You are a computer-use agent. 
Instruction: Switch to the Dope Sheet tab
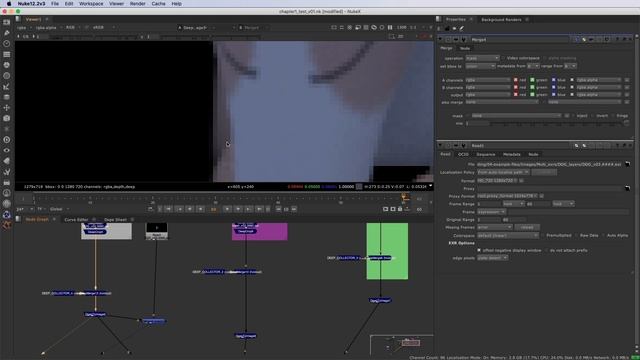pyautogui.click(x=115, y=220)
